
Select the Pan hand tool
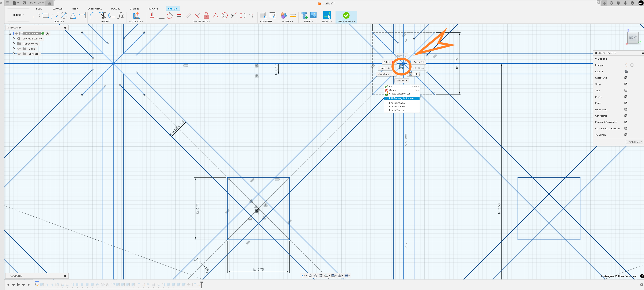coord(315,275)
